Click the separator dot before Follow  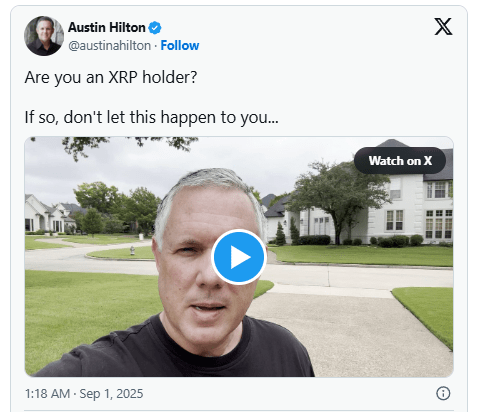pyautogui.click(x=156, y=46)
